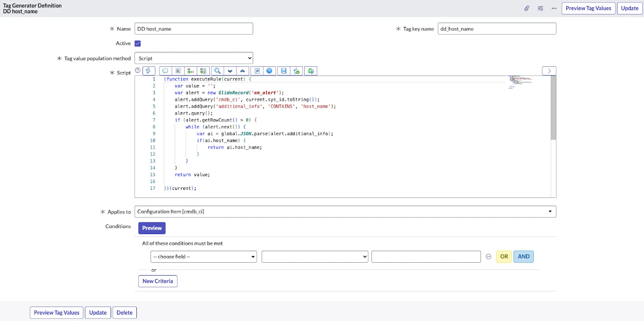644x321 pixels.
Task: Click into the Name field
Action: [194, 29]
